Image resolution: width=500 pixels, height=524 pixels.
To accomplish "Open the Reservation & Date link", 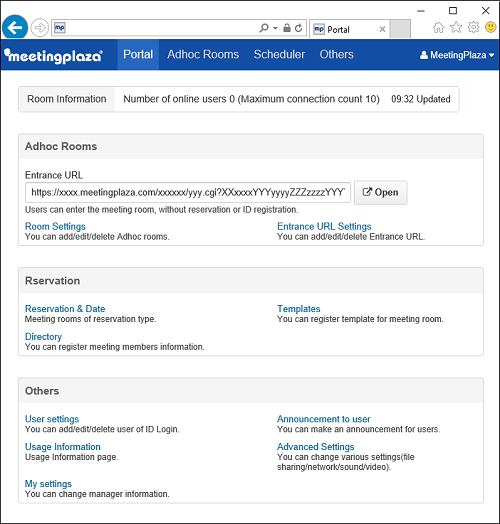I will (65, 309).
